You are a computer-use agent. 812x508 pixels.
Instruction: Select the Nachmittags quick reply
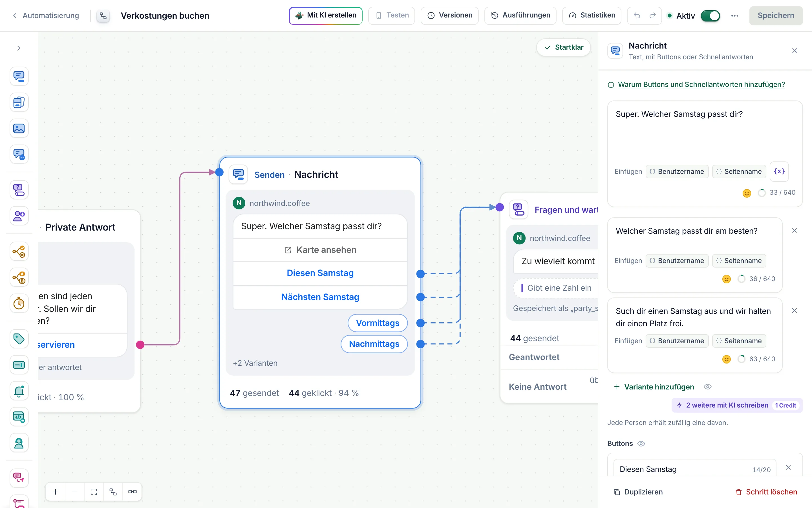374,344
